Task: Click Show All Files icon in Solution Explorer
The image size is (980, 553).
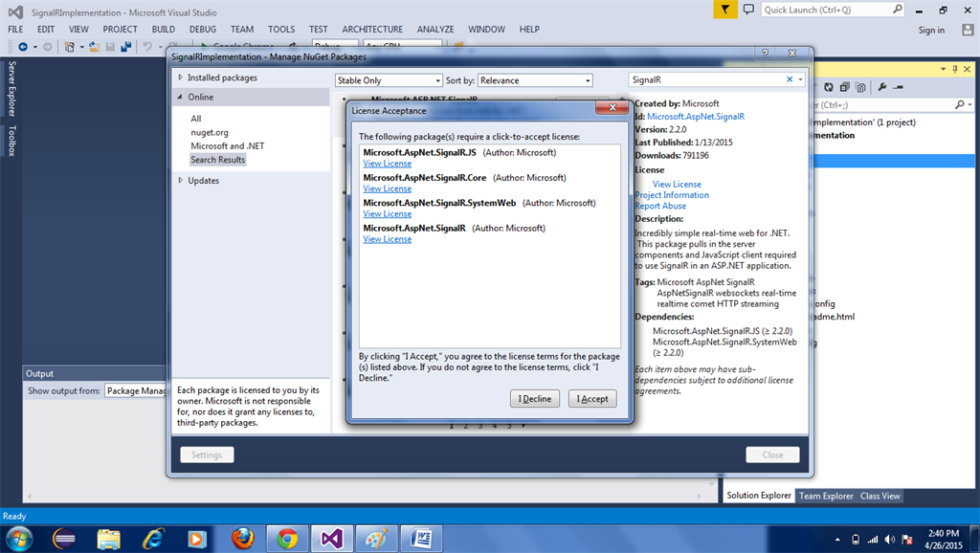Action: 860,87
